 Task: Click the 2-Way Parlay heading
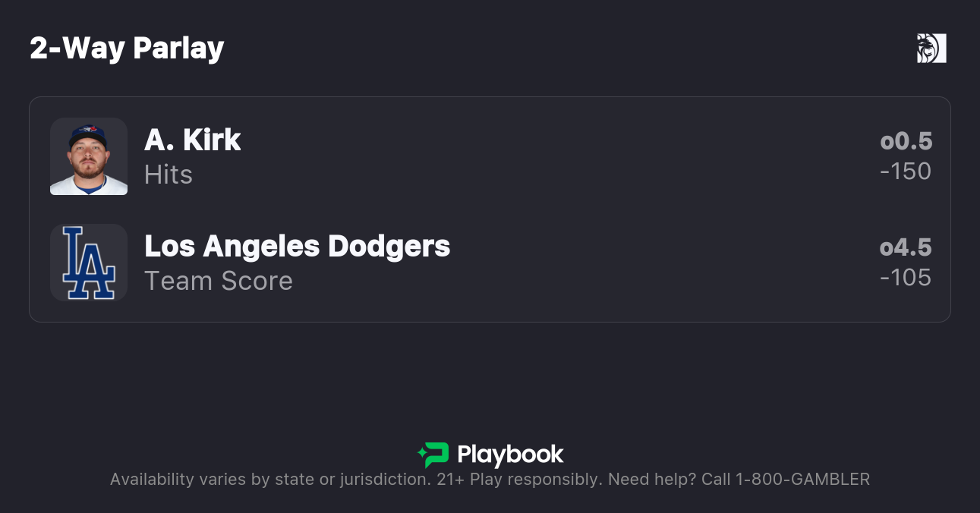click(x=127, y=49)
